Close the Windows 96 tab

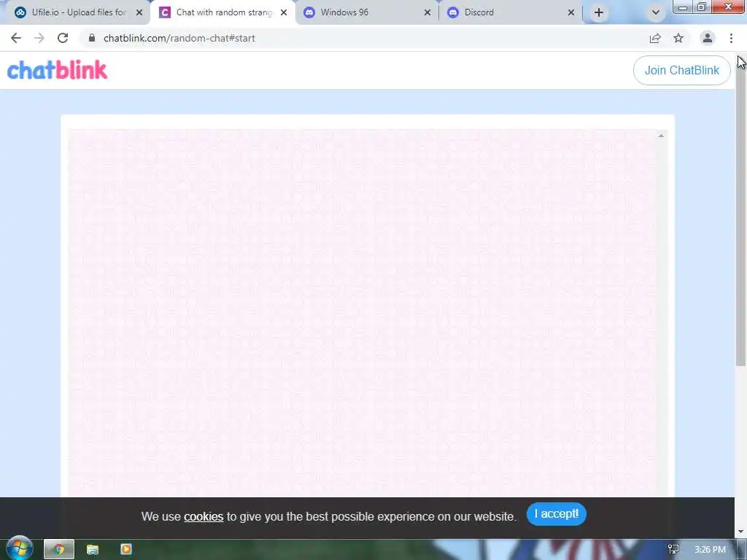427,12
